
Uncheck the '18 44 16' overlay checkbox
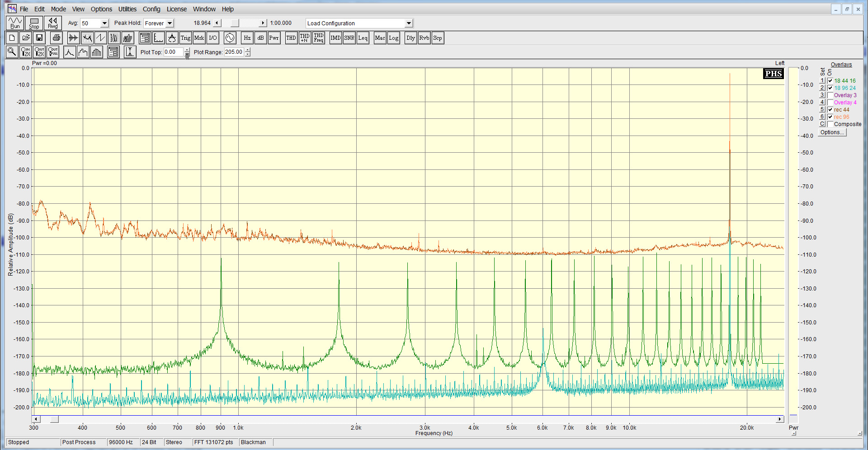(830, 81)
